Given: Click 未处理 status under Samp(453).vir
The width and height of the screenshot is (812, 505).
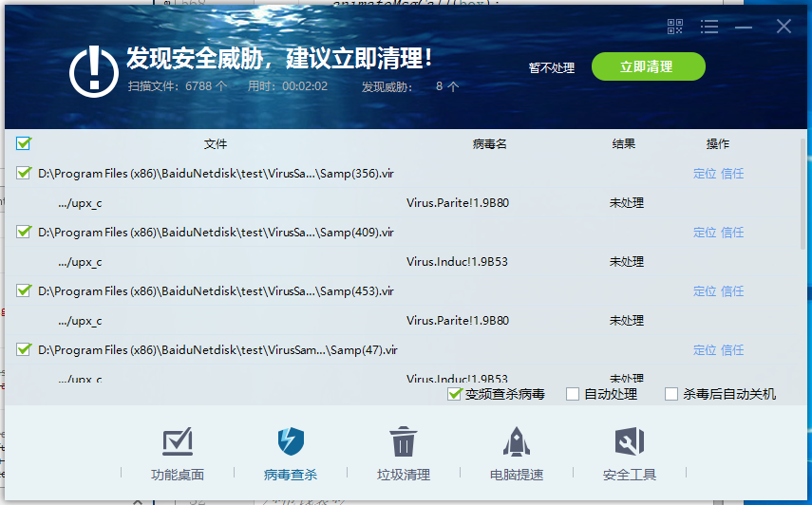Looking at the screenshot, I should (x=627, y=321).
